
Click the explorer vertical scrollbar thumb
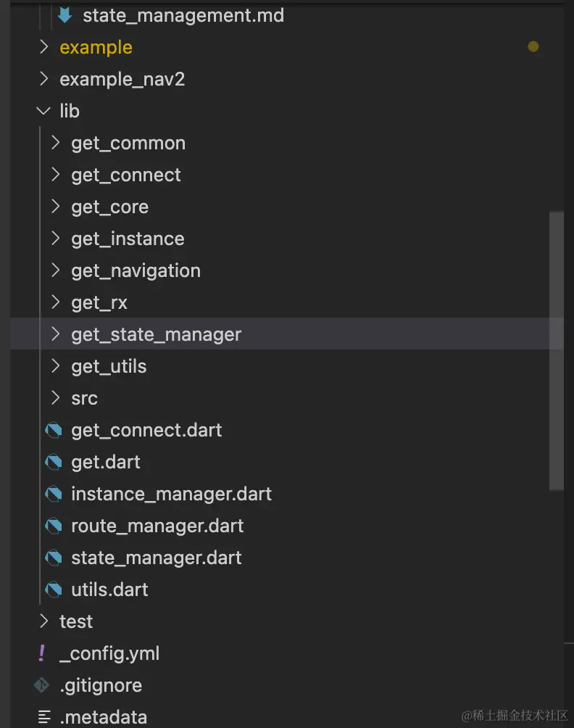(556, 351)
